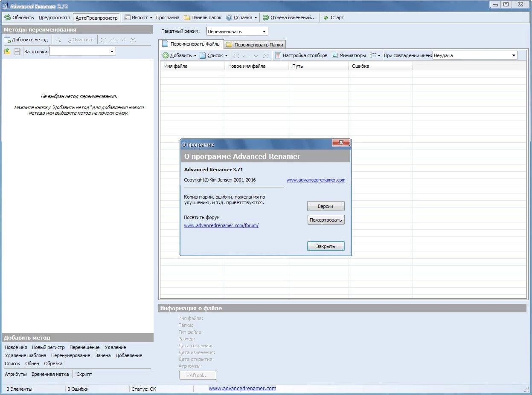Click Новое имя файла column header
Viewport: 532px width, 395px height.
(257, 66)
